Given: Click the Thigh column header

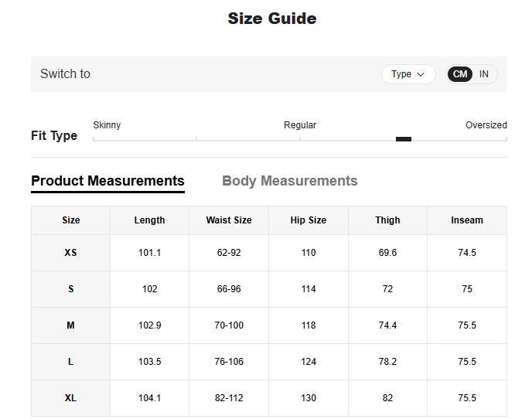Looking at the screenshot, I should (387, 220).
